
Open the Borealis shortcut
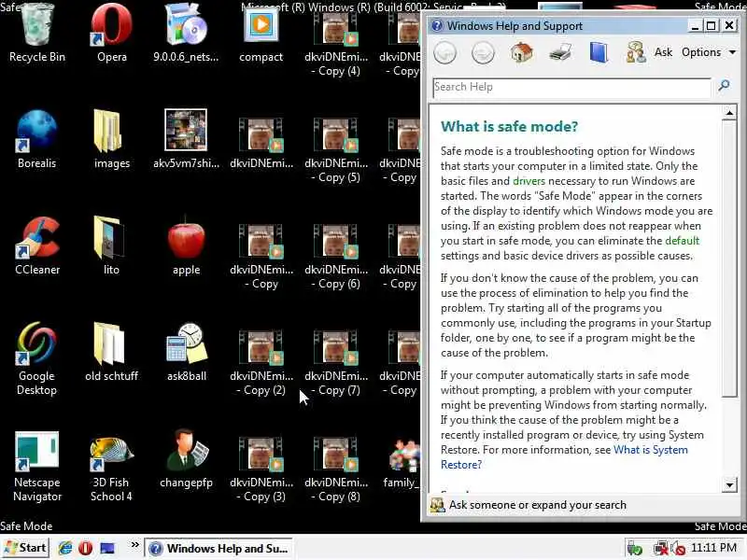pyautogui.click(x=36, y=139)
